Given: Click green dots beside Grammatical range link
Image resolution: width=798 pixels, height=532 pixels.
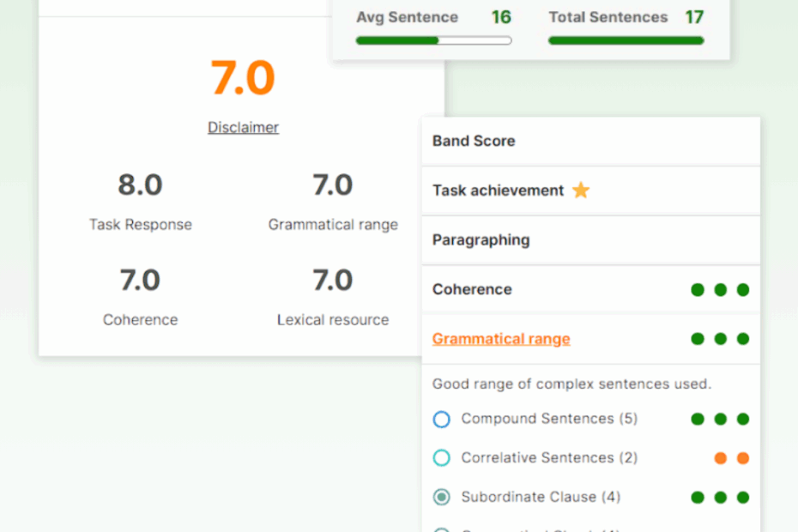Looking at the screenshot, I should pos(720,339).
